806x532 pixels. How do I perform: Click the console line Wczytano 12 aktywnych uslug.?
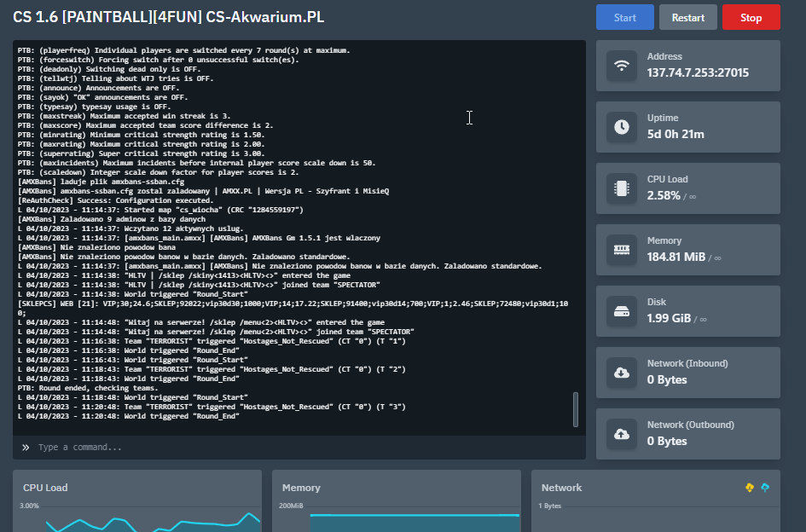(x=130, y=228)
